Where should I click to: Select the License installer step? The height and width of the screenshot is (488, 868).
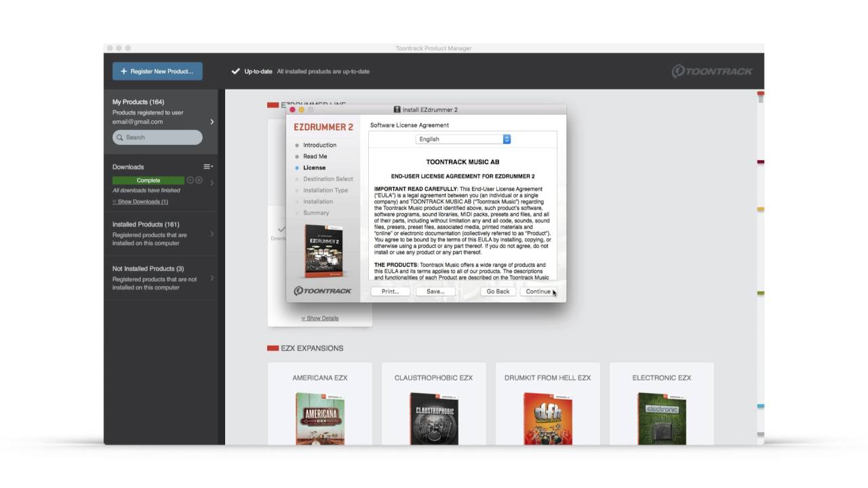click(314, 167)
